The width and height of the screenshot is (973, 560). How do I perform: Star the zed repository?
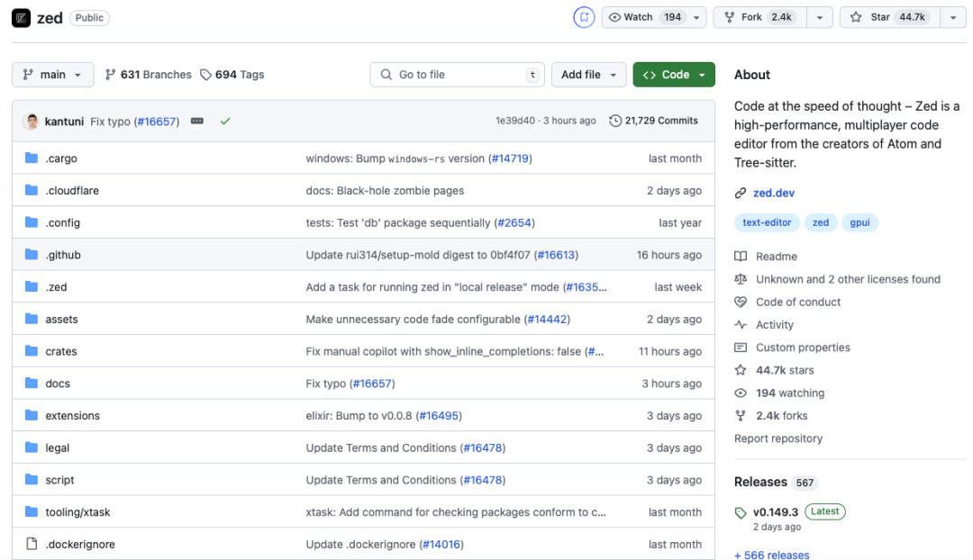tap(890, 17)
